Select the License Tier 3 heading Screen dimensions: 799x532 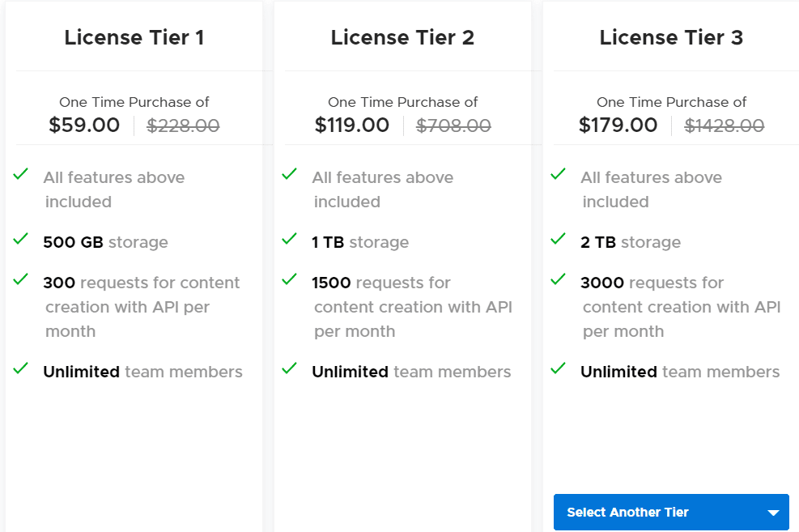671,37
